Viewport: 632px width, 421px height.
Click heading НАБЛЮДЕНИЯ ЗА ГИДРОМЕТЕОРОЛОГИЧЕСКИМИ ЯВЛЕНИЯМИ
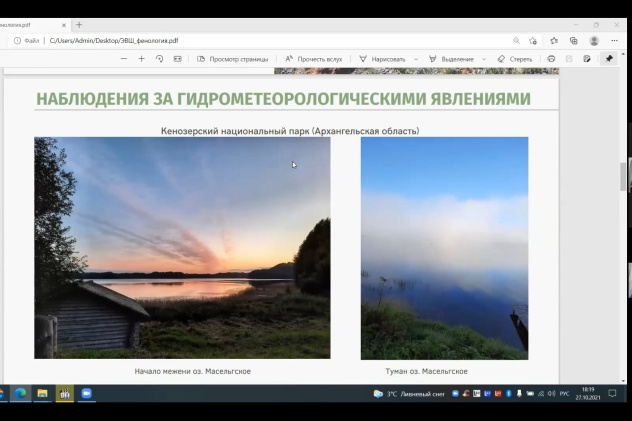[x=283, y=99]
